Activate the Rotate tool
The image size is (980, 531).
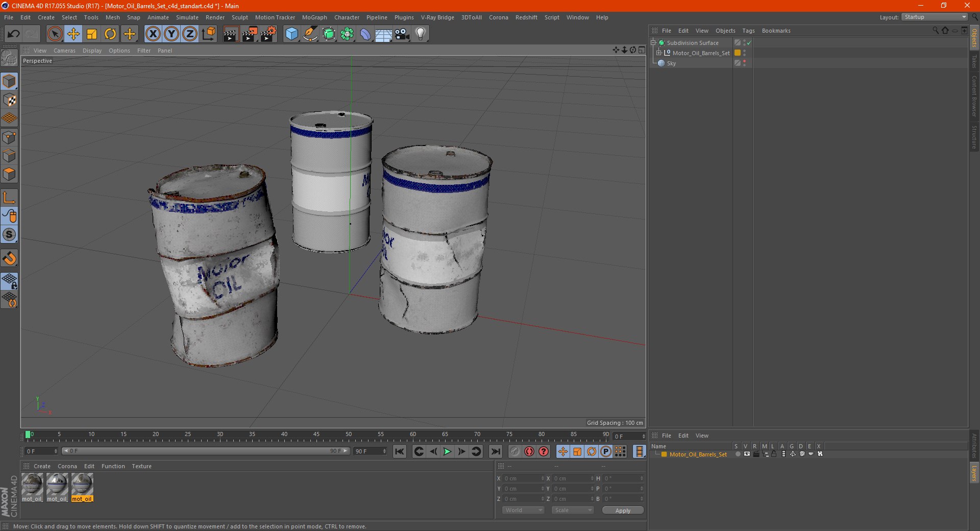click(x=110, y=34)
